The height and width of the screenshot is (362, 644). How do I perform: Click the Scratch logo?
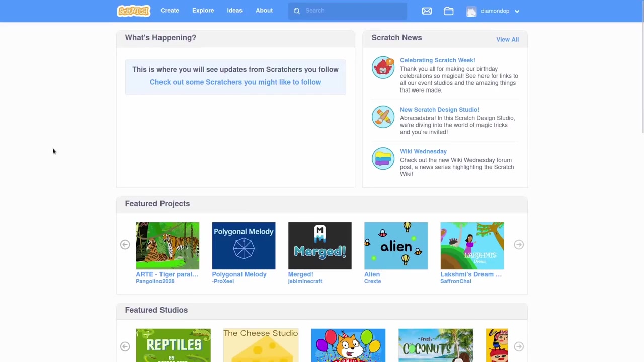tap(133, 11)
